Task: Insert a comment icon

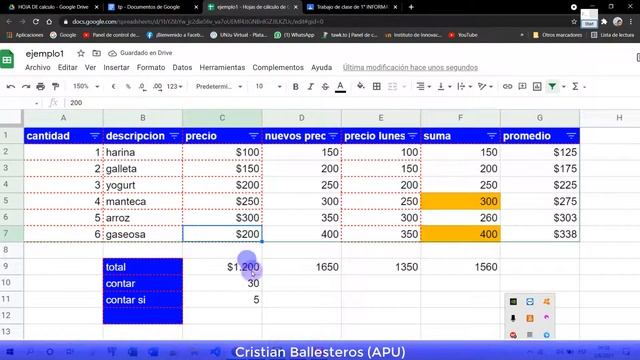Action: coord(522,87)
